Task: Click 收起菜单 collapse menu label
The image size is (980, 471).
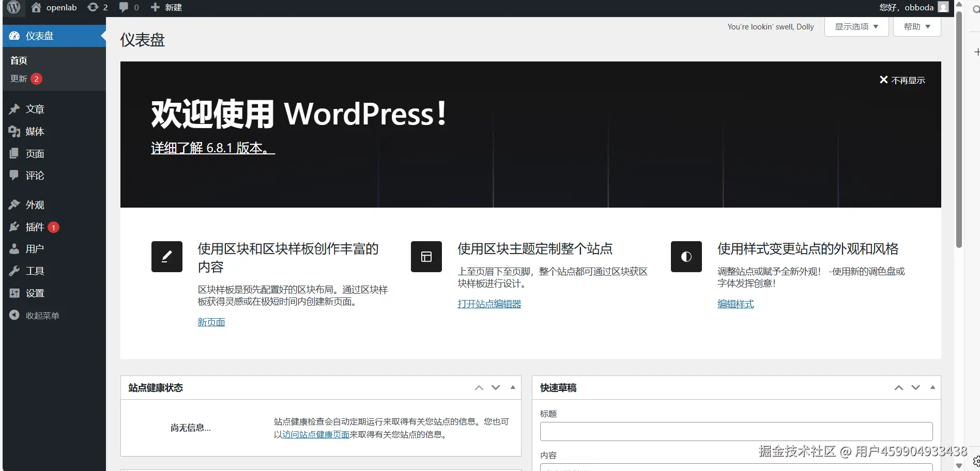Action: pyautogui.click(x=42, y=316)
